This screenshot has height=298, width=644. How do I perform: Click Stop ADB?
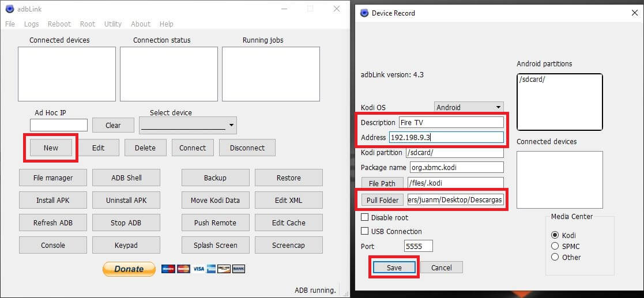126,223
